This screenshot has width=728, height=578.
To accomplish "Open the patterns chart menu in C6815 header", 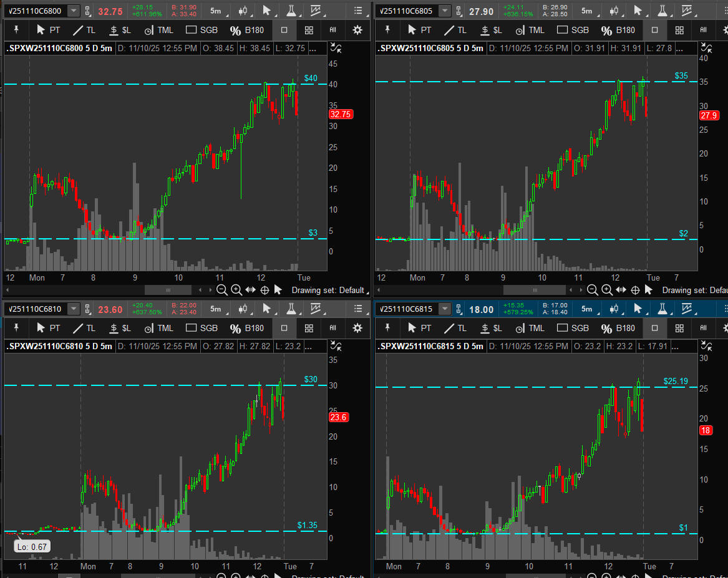I will (689, 309).
